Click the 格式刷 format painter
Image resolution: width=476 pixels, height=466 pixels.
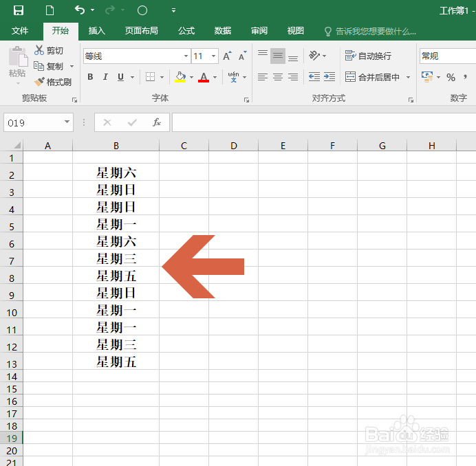(x=53, y=82)
